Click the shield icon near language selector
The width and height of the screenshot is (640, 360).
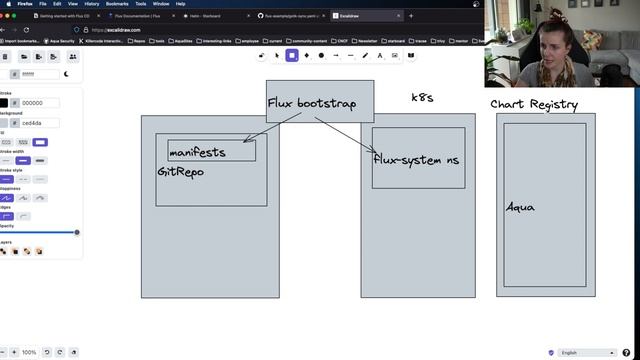(551, 353)
